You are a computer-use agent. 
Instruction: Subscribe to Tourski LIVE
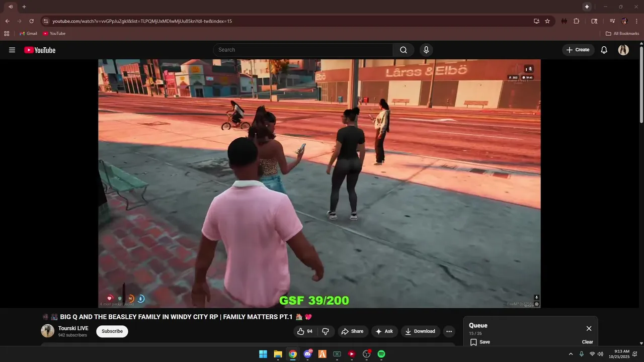click(112, 331)
